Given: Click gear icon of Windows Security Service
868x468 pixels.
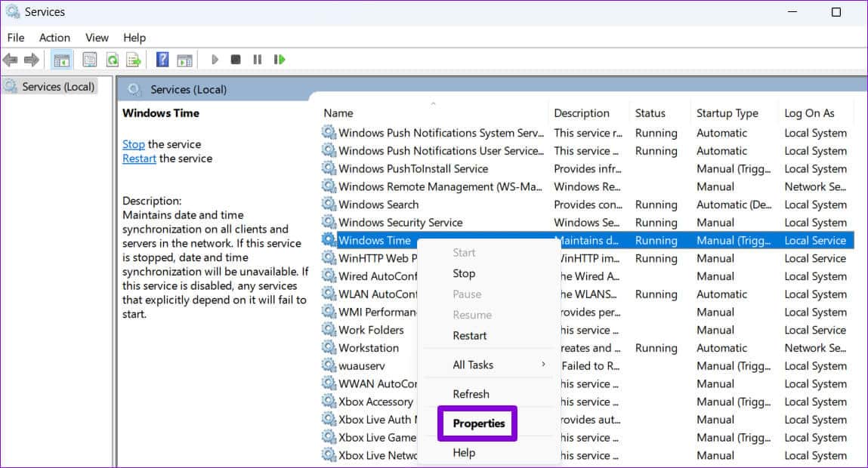Looking at the screenshot, I should pyautogui.click(x=329, y=222).
